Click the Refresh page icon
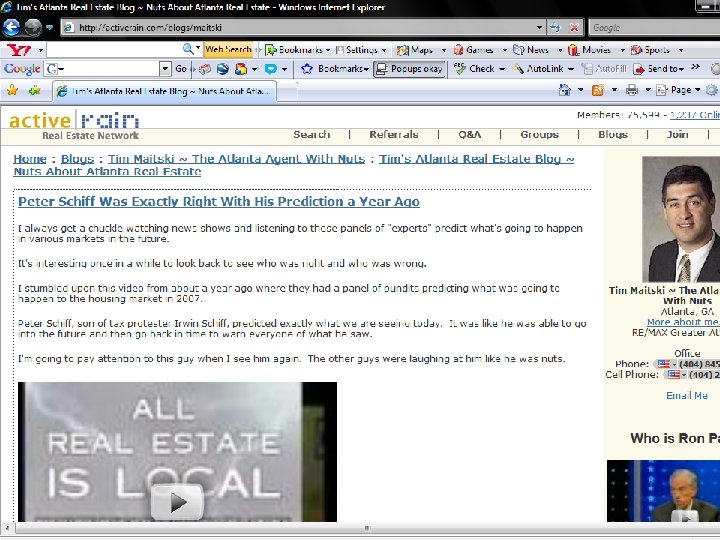 (555, 28)
